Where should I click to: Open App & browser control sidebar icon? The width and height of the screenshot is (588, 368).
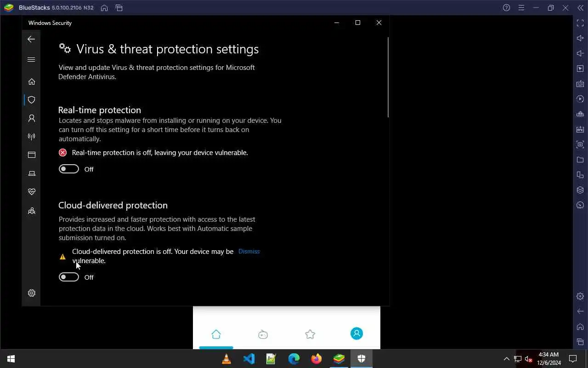(32, 155)
